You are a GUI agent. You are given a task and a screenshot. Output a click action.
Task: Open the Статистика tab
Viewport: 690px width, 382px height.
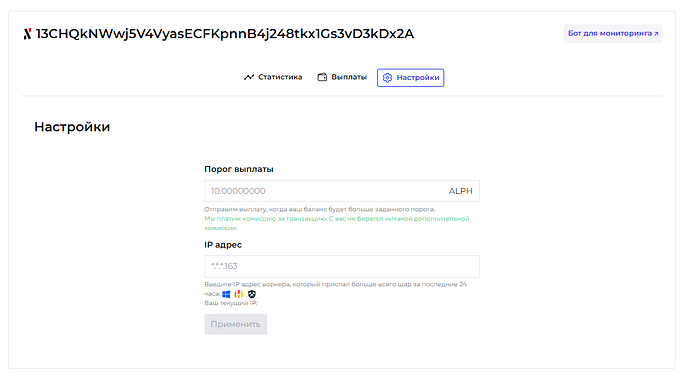(273, 77)
